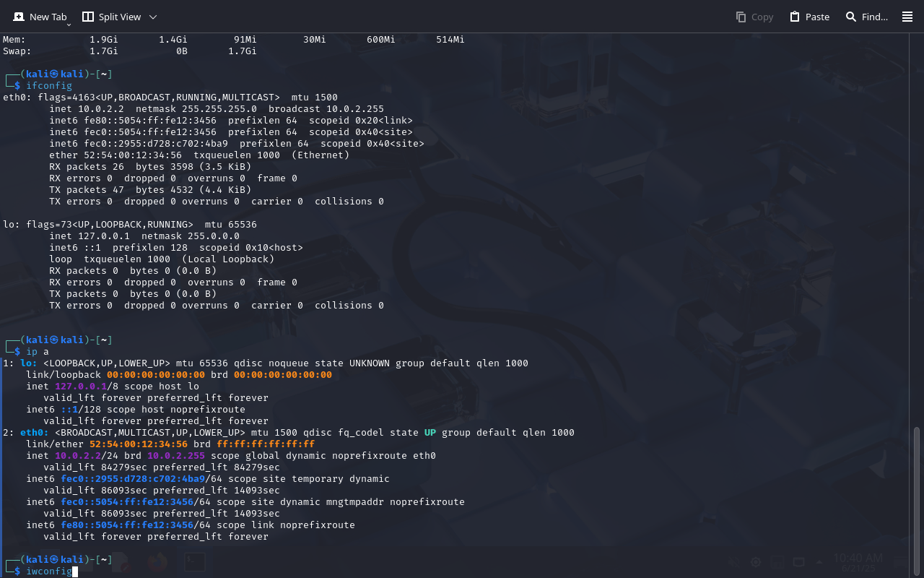The width and height of the screenshot is (924, 578).
Task: Click 'inet6 ::1 prefixlen 128' line
Action: [176, 248]
